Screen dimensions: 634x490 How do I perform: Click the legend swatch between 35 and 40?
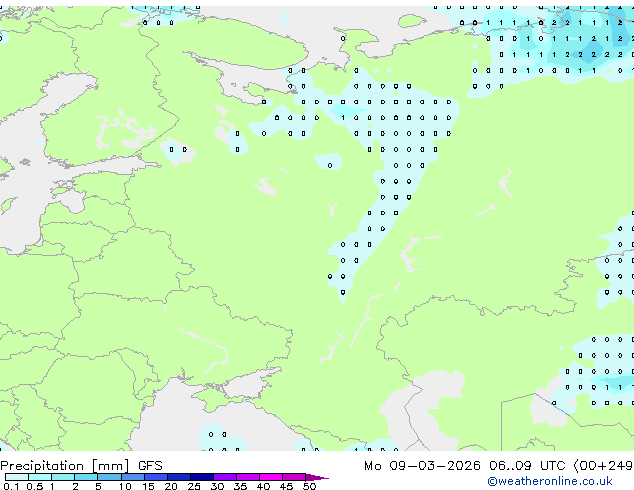pos(247,477)
